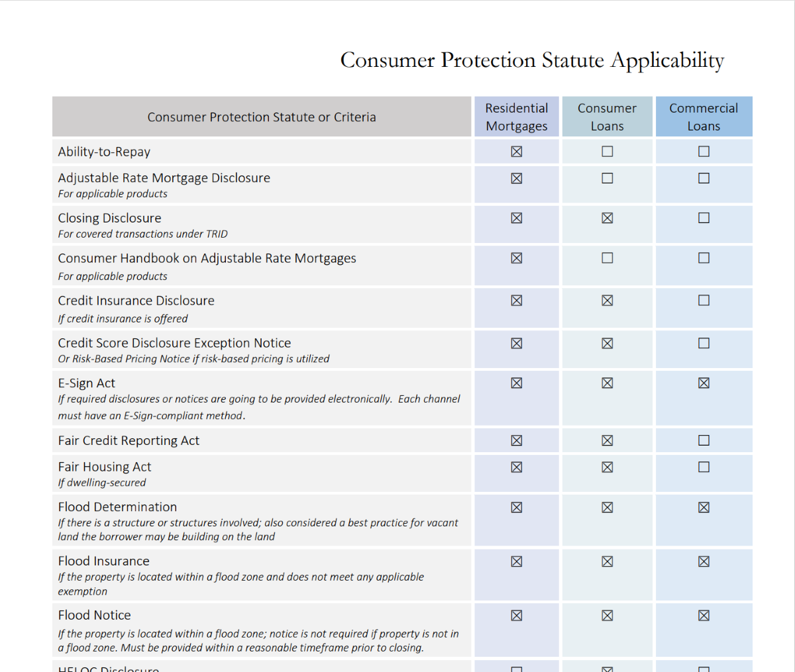This screenshot has height=672, width=795.
Task: Uncheck Ability-to-Repay Residential Mortgages checkbox
Action: click(x=517, y=152)
